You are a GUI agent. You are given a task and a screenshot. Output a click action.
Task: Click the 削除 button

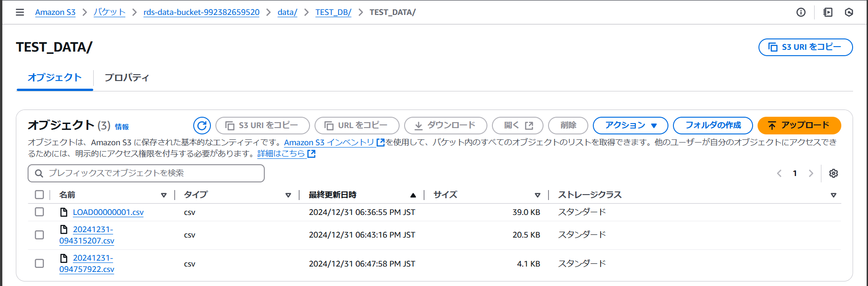click(568, 125)
